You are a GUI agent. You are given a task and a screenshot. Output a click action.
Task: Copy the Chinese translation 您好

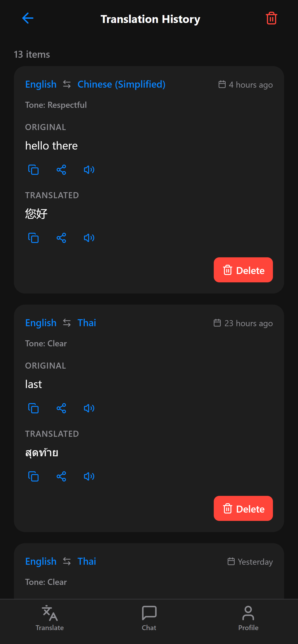coord(33,238)
